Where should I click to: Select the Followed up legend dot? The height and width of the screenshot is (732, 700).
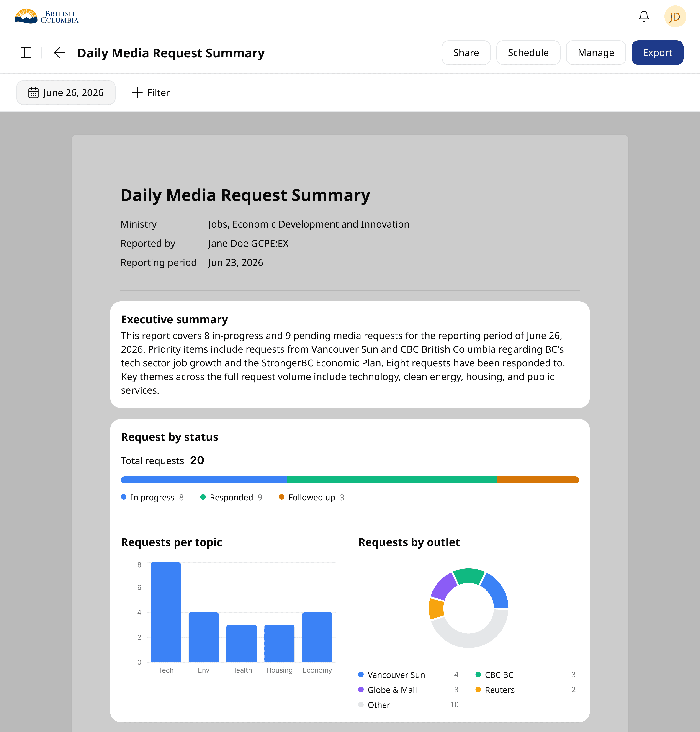pyautogui.click(x=282, y=497)
